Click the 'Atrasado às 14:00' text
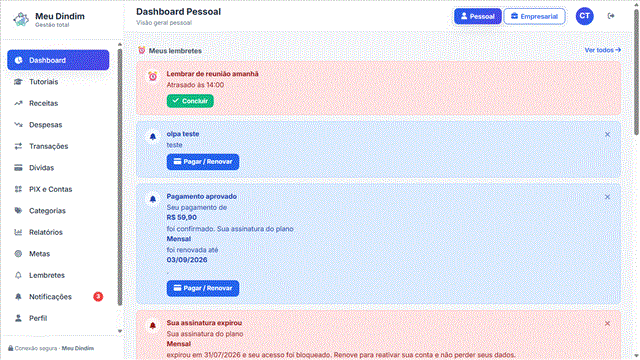This screenshot has width=640, height=360. click(195, 85)
